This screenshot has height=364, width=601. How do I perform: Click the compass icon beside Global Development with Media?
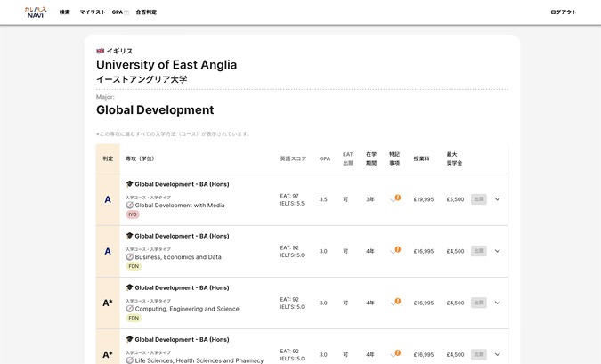point(130,205)
